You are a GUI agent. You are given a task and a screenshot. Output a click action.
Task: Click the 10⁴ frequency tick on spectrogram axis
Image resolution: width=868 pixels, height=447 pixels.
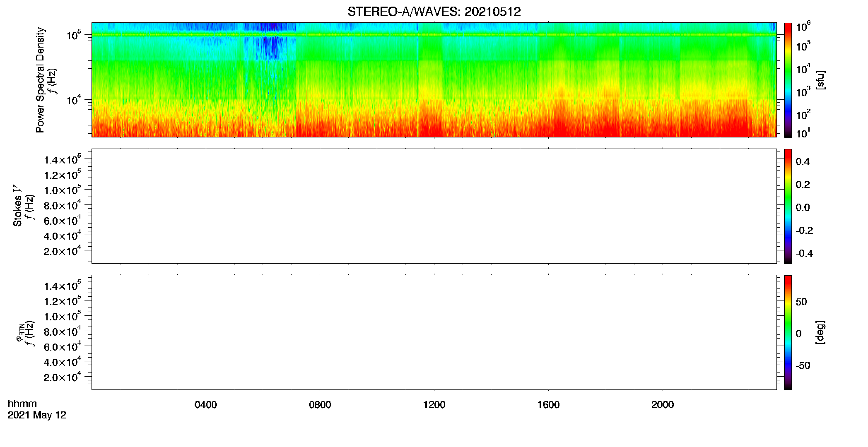tap(74, 99)
